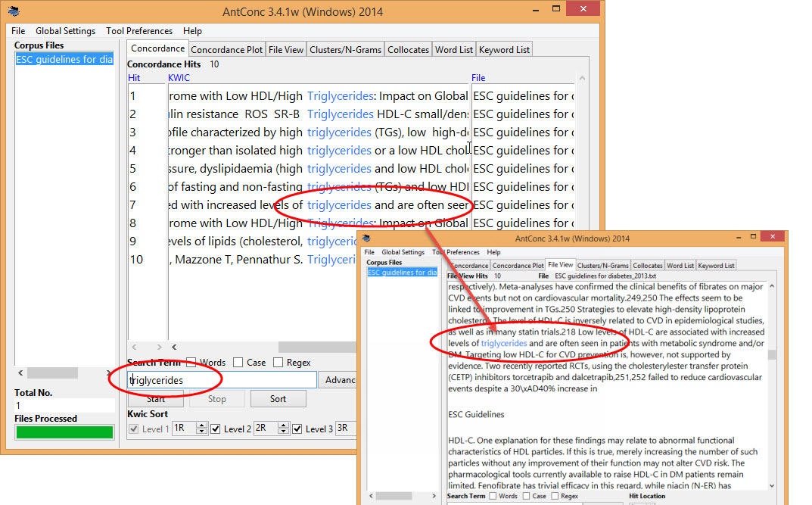
Task: Click highlighted triglycerides word in file text
Action: click(x=504, y=344)
